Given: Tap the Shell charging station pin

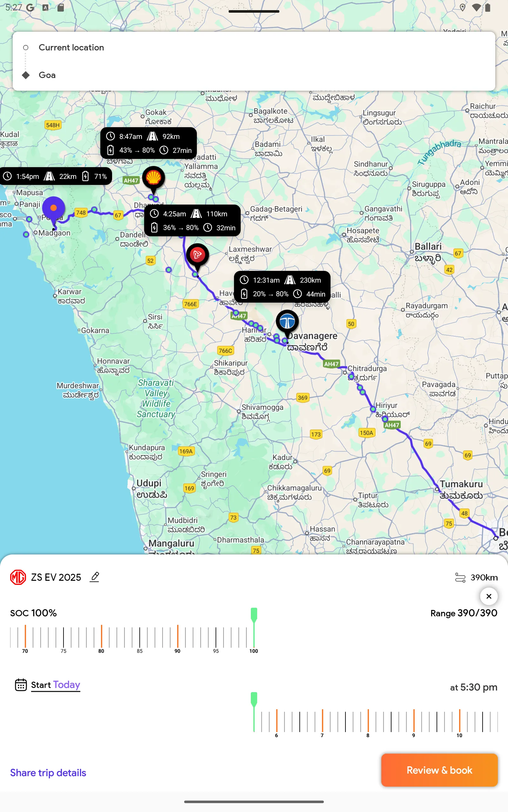Looking at the screenshot, I should pyautogui.click(x=154, y=178).
